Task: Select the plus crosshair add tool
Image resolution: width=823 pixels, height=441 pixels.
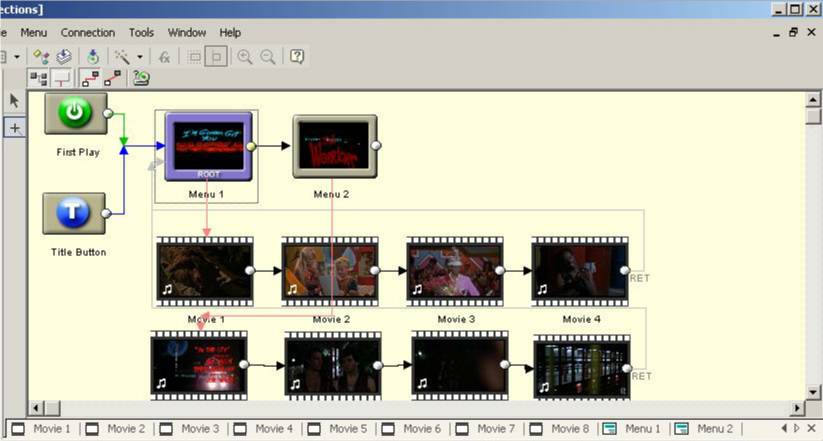Action: (15, 128)
